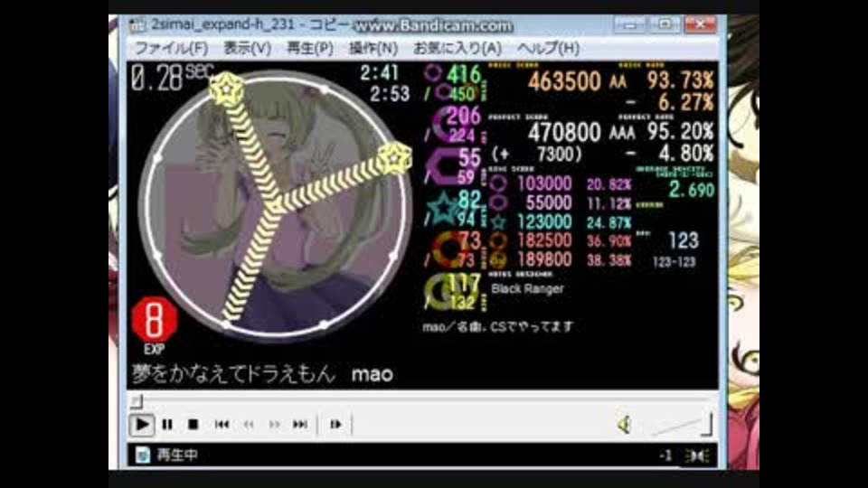Viewport: 868px width, 488px height.
Task: Click the upper-left star slide note
Action: point(226,88)
